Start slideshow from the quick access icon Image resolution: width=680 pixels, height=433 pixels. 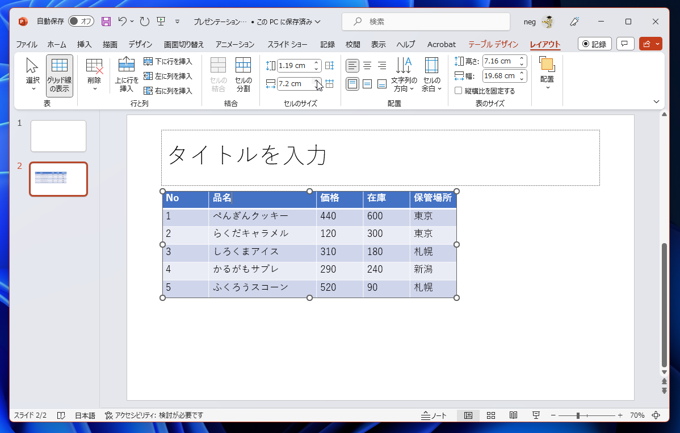click(161, 21)
